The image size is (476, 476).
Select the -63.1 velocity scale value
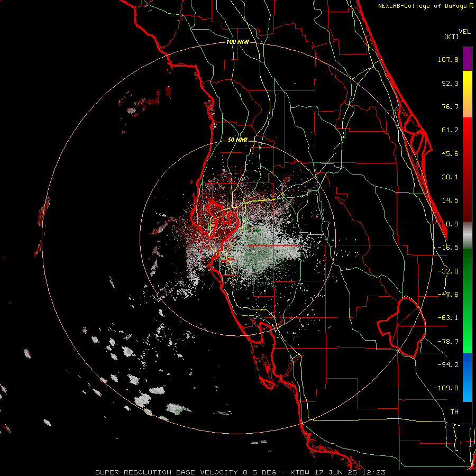448,318
